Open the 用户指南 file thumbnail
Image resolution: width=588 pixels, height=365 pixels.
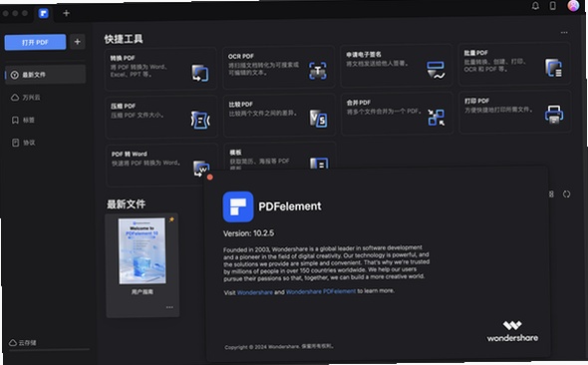click(x=143, y=251)
